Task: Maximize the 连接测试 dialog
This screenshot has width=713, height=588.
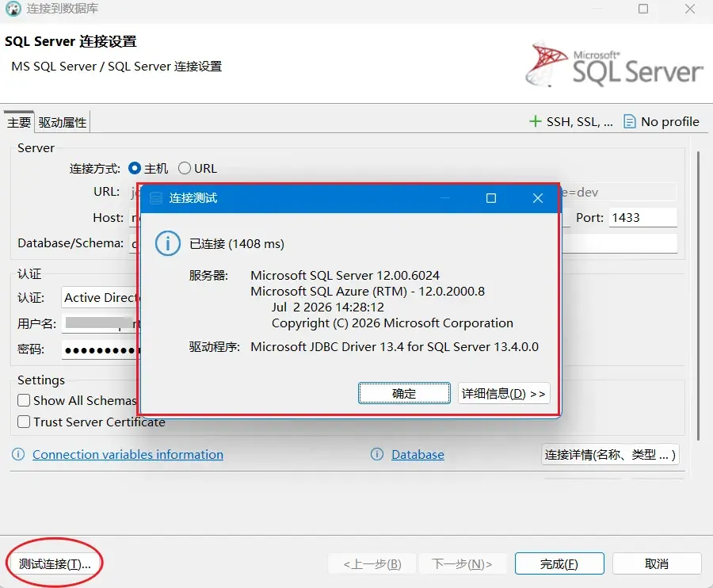Action: pos(490,198)
